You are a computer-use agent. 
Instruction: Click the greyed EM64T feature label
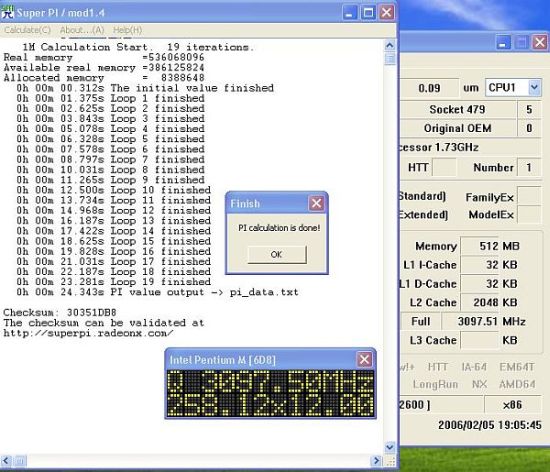click(517, 367)
